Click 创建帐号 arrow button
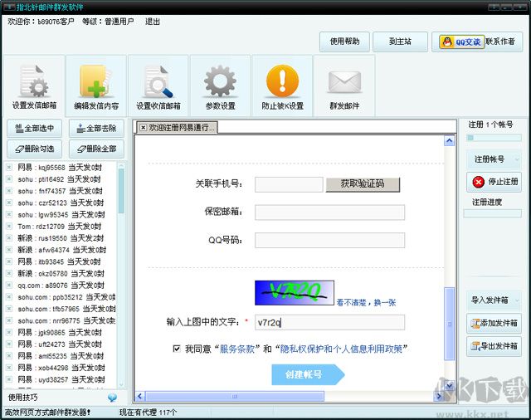531x420 pixels. [x=308, y=374]
